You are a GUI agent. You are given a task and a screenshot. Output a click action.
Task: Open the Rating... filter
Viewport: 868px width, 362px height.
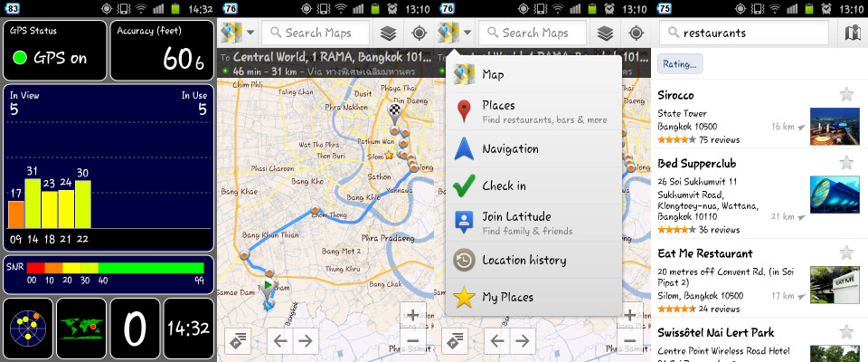tap(680, 63)
